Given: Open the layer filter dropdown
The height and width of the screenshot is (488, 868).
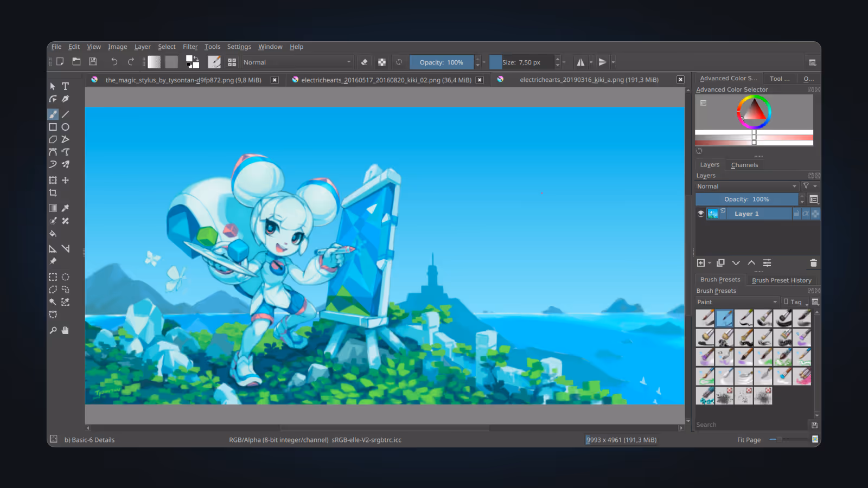Looking at the screenshot, I should tap(810, 186).
